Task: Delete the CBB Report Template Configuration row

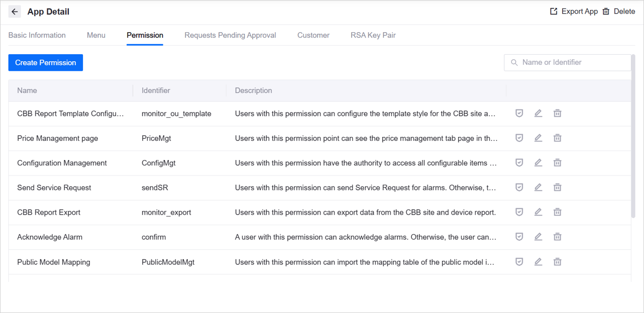Action: [557, 113]
